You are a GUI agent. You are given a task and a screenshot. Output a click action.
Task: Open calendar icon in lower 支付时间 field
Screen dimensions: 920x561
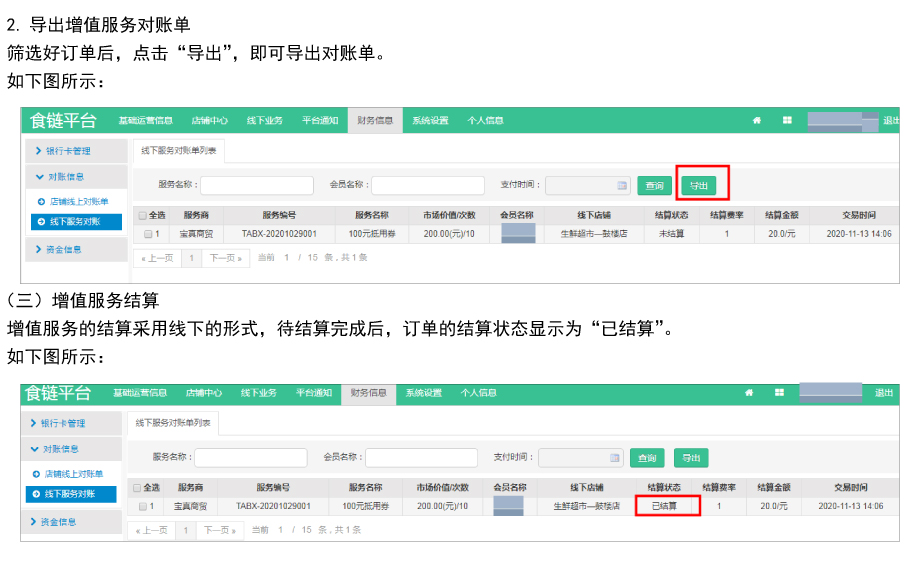614,458
